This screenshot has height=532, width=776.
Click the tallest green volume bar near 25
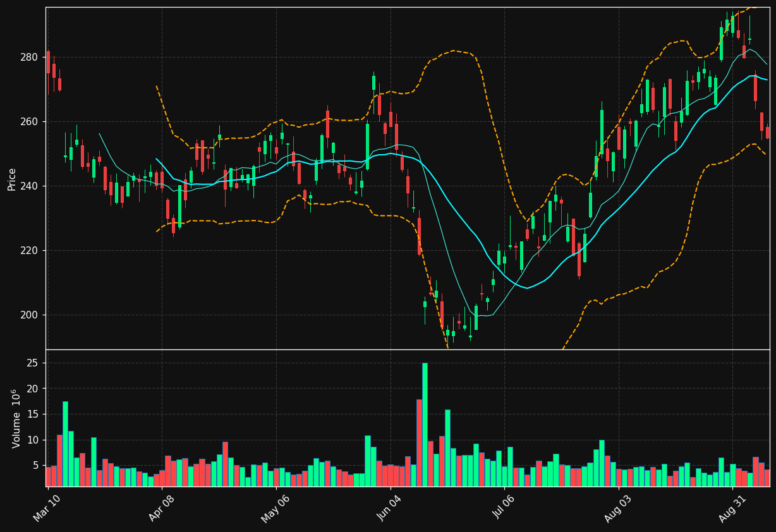pyautogui.click(x=425, y=425)
